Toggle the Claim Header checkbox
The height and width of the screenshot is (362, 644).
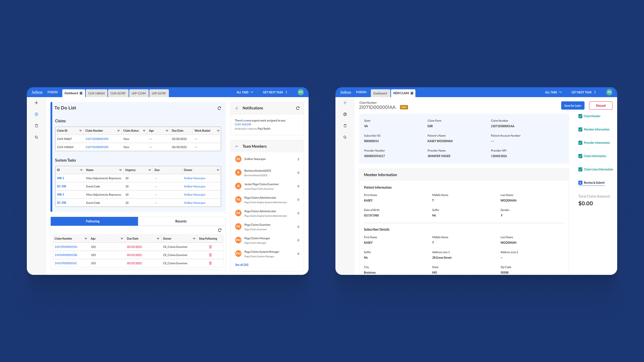point(580,116)
